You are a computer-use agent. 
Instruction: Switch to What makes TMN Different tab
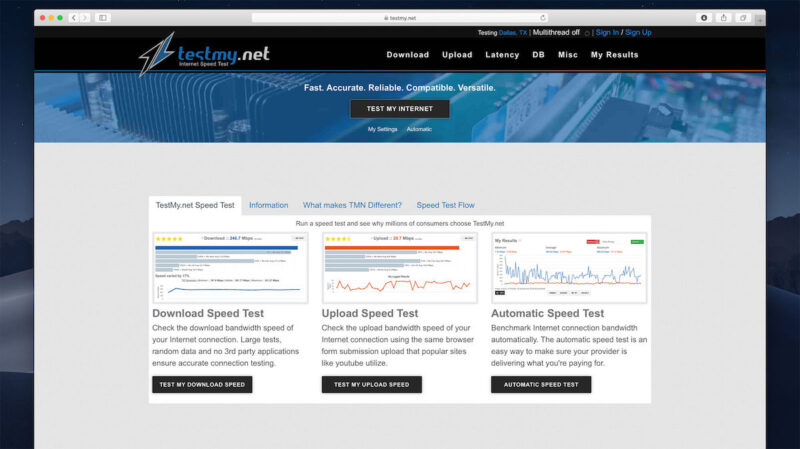pos(352,205)
